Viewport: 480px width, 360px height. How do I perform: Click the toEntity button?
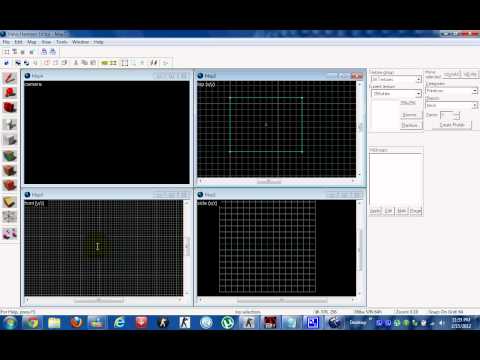click(470, 74)
